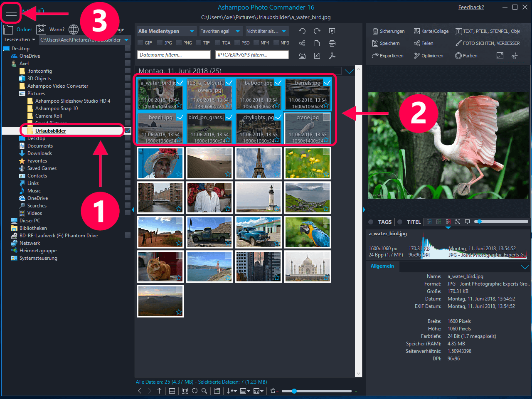Screen dimensions: 532x399
Task: Open the fullscreen expand icon in the right toolbar
Action: point(500,56)
